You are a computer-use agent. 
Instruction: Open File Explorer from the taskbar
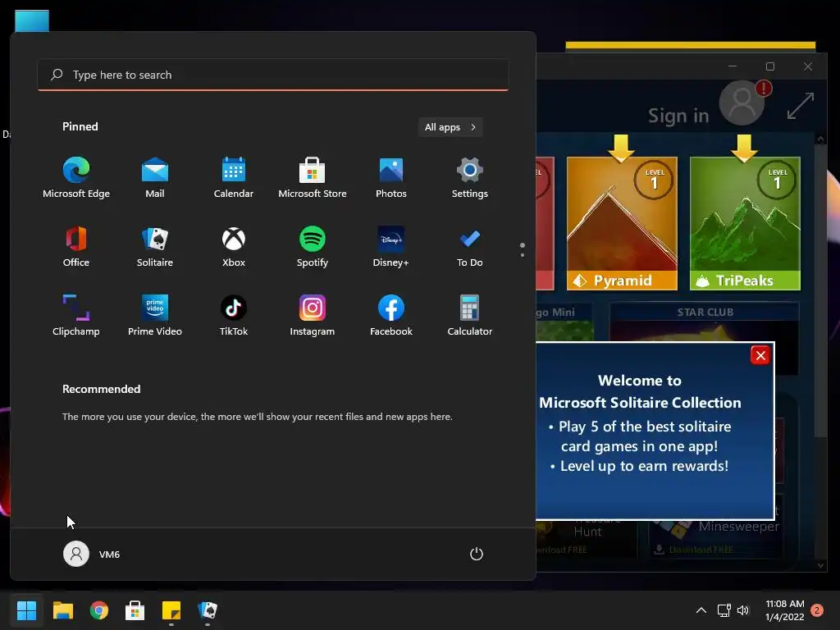[62, 610]
